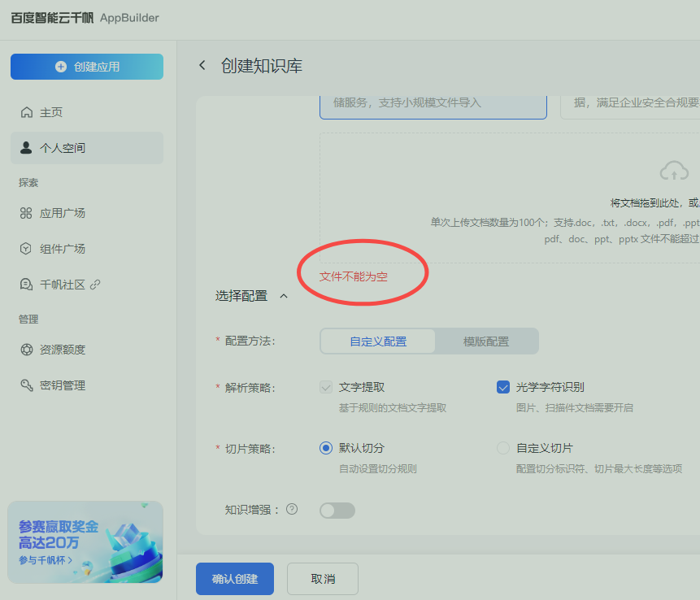
Task: Click the person icon for 个人空间
Action: 27,148
